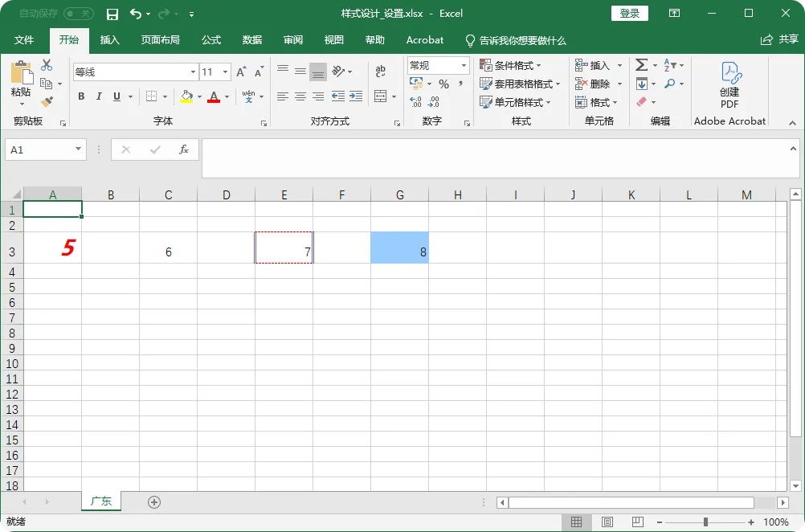Click the Insert Function fx icon
805x532 pixels.
[x=183, y=149]
